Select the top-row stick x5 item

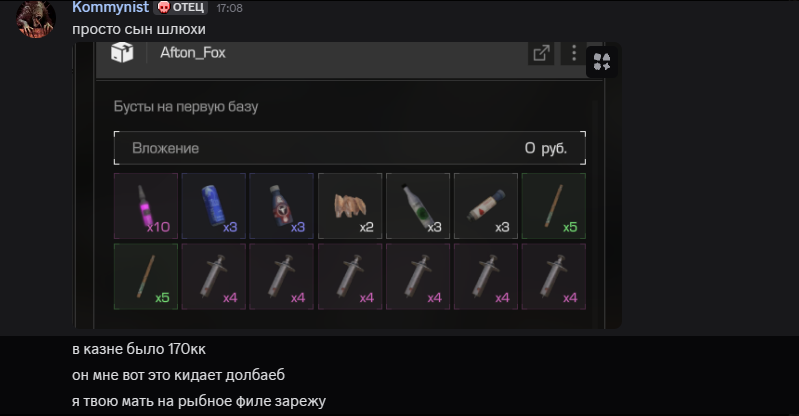[x=553, y=206]
